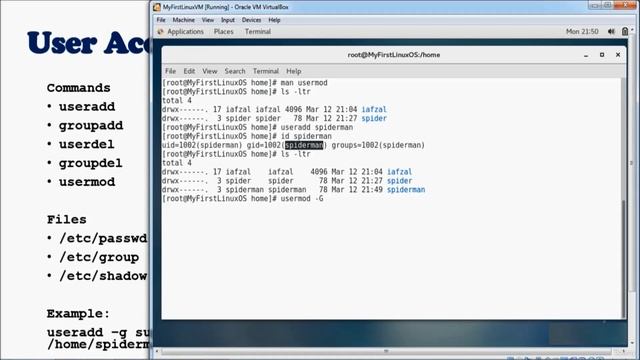Open VirtualBox Help menu
This screenshot has height=360, width=640.
click(x=274, y=20)
